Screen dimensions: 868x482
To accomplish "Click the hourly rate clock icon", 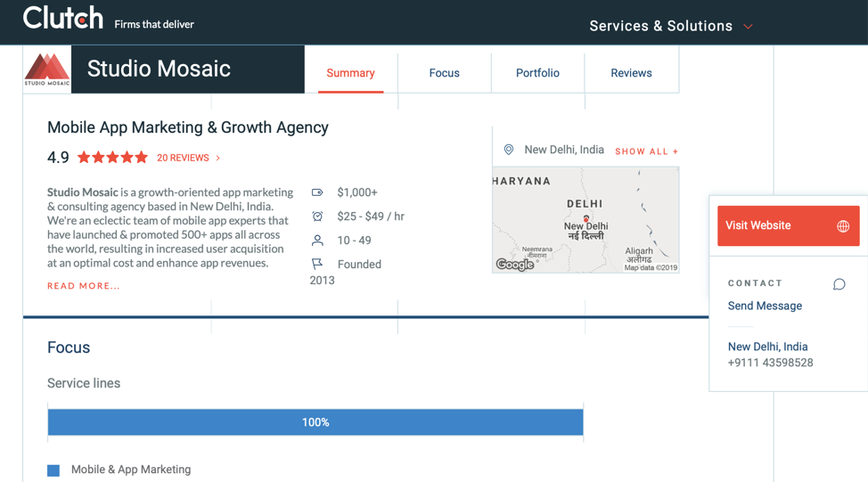I will 317,216.
